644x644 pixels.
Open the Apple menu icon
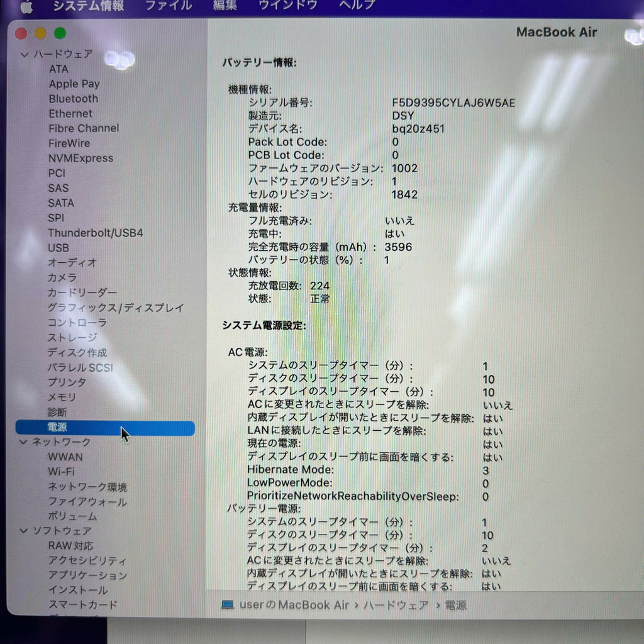point(27,6)
